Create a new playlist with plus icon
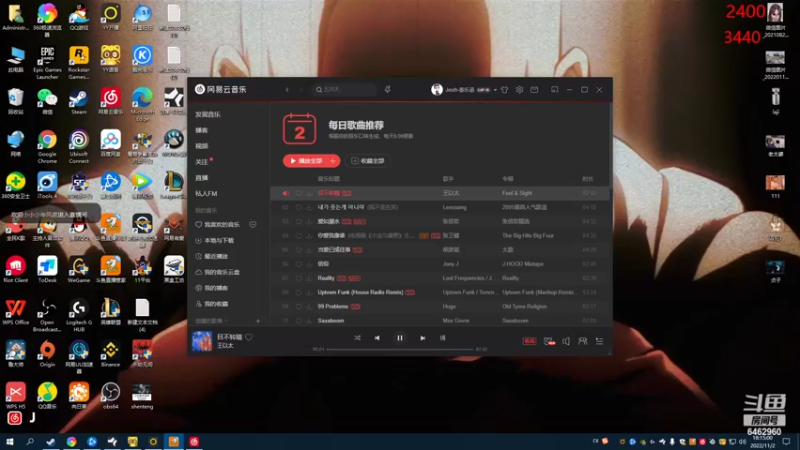 258,321
